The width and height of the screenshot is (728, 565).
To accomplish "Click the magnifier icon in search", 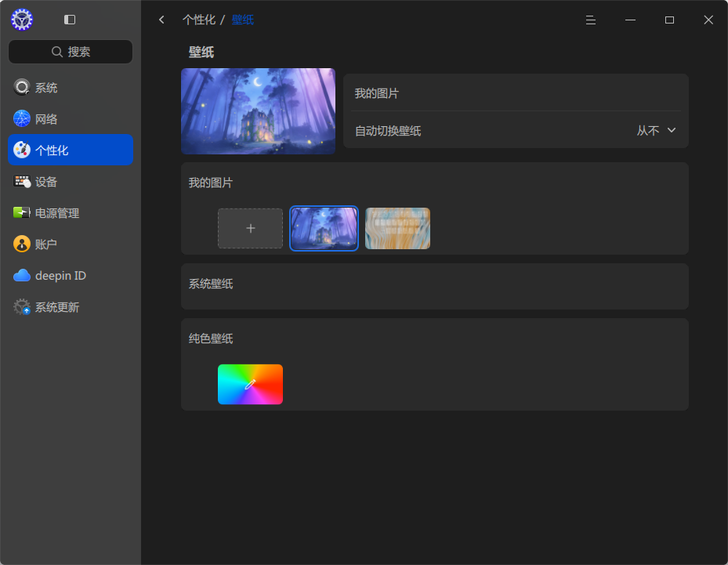I will point(56,52).
